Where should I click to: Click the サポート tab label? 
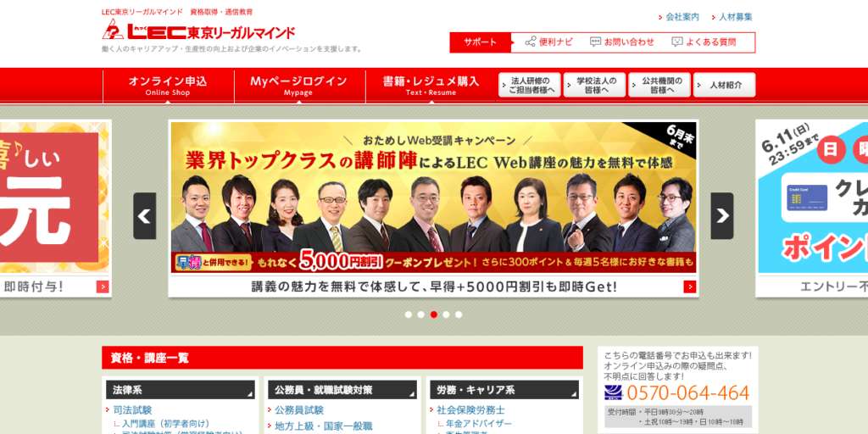[480, 42]
